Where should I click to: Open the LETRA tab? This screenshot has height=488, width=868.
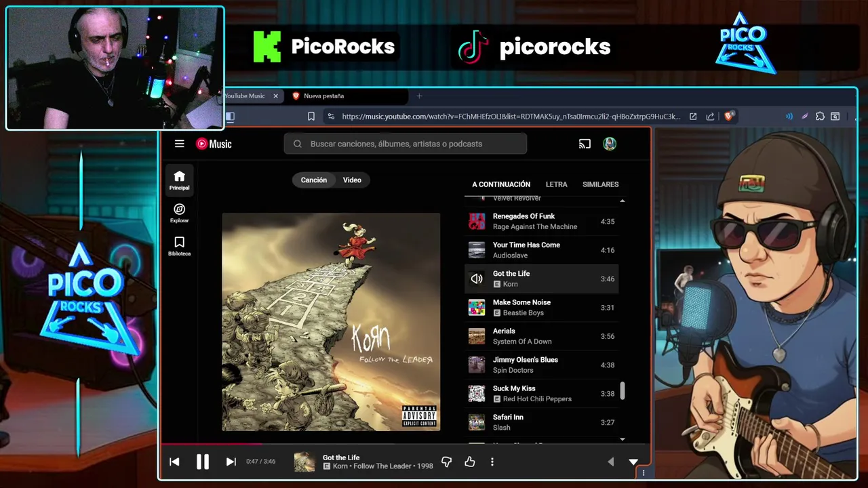557,184
